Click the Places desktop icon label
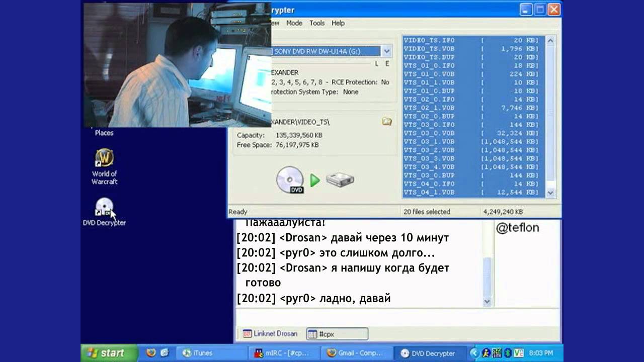 pos(104,133)
